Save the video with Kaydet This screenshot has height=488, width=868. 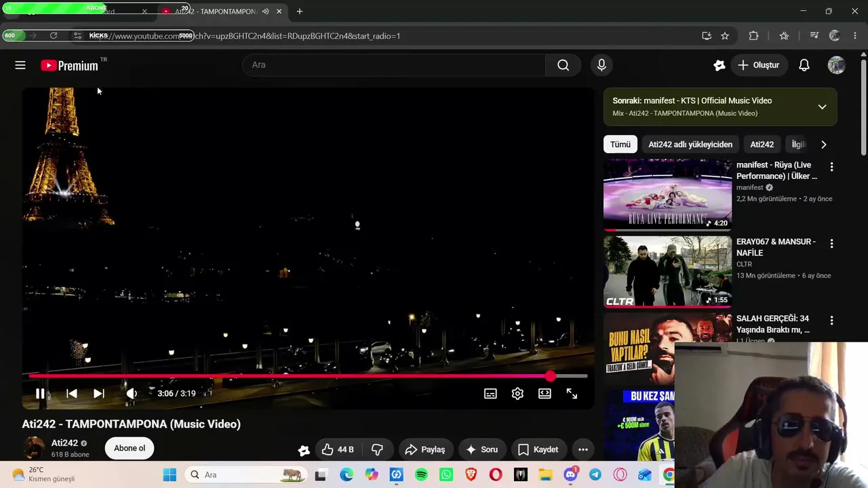tap(538, 449)
